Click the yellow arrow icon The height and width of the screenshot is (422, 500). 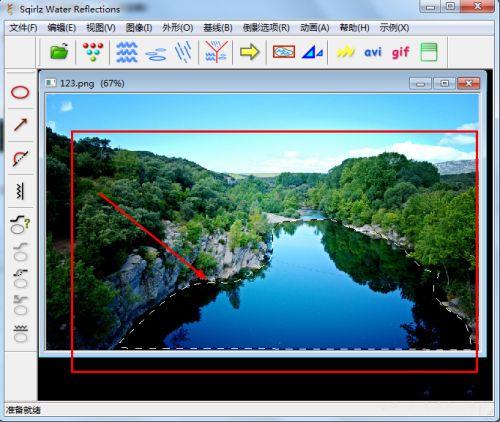[250, 52]
